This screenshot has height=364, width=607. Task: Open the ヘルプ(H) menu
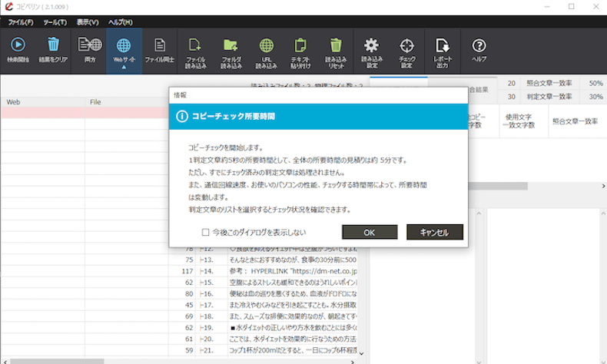click(x=121, y=22)
